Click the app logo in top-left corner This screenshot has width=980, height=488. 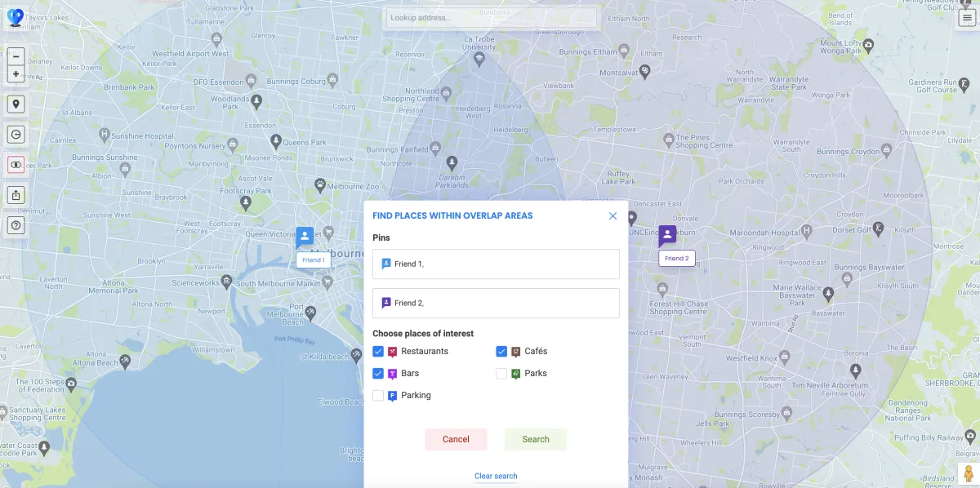coord(16,16)
